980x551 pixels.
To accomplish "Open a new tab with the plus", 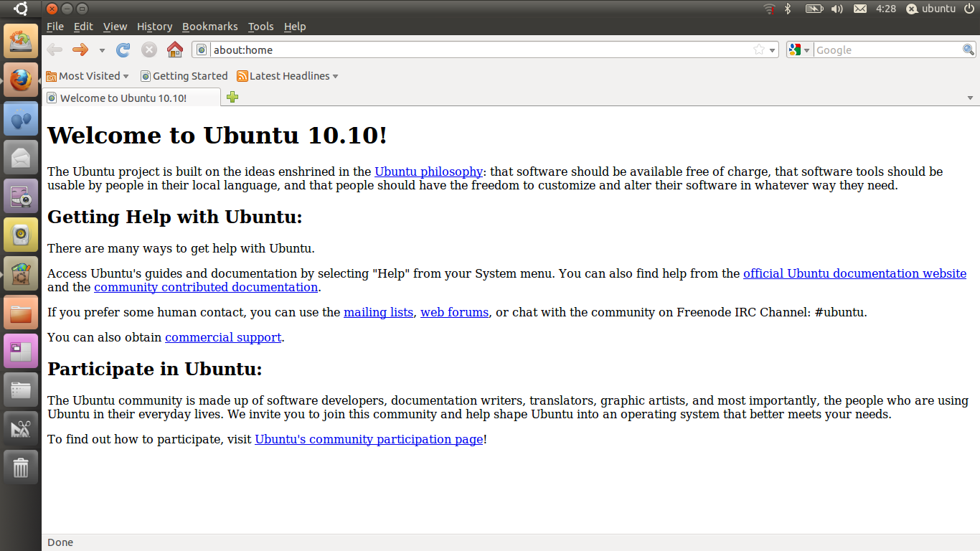I will click(232, 98).
